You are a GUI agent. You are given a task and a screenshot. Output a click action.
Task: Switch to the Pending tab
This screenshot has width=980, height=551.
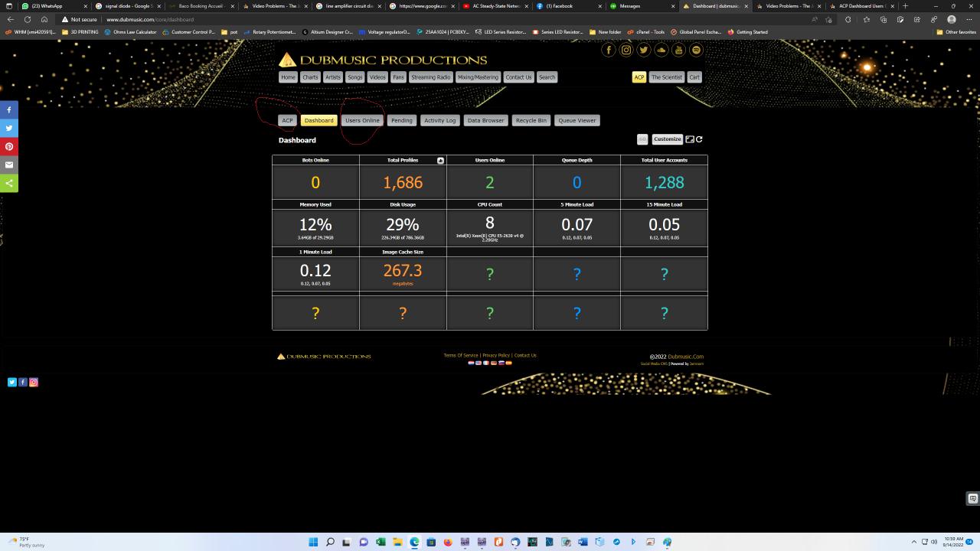[x=401, y=120]
